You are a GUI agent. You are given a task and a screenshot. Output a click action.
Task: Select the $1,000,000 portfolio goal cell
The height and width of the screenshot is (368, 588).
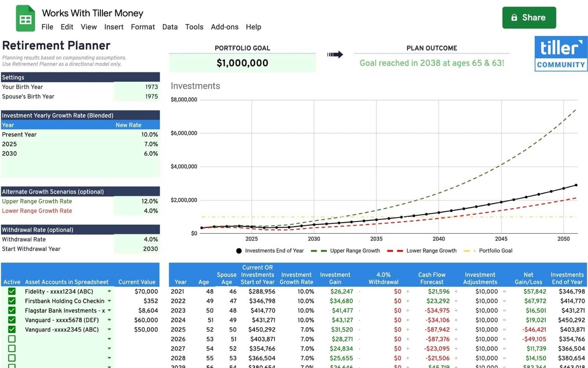(242, 63)
